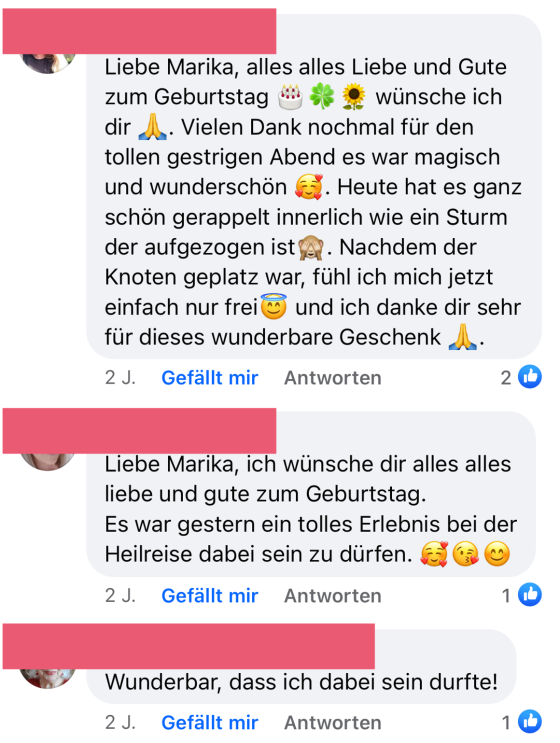Click first commenter's profile picture
This screenshot has height=743, width=560.
tap(47, 63)
